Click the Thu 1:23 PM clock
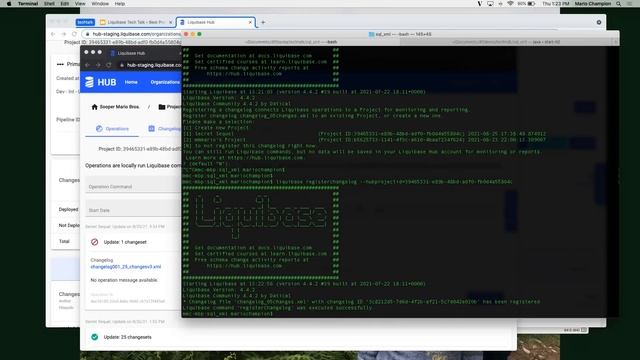640x360 pixels. point(556,4)
